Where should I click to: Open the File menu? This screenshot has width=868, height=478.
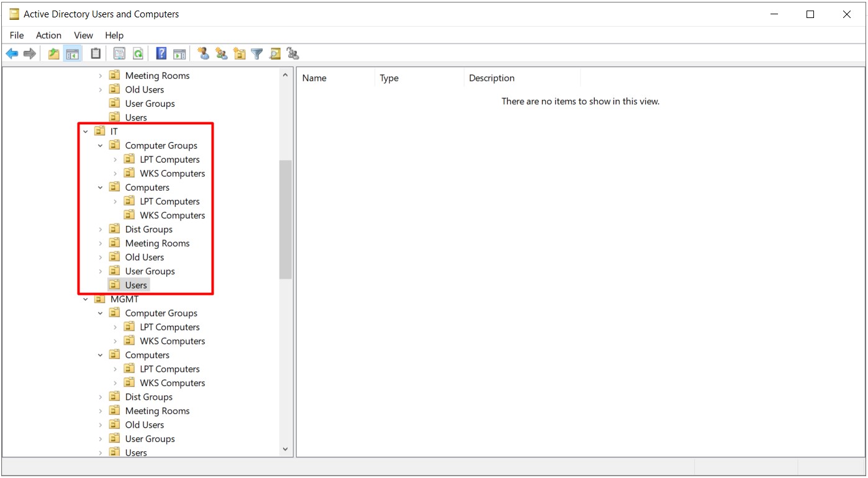click(x=17, y=35)
